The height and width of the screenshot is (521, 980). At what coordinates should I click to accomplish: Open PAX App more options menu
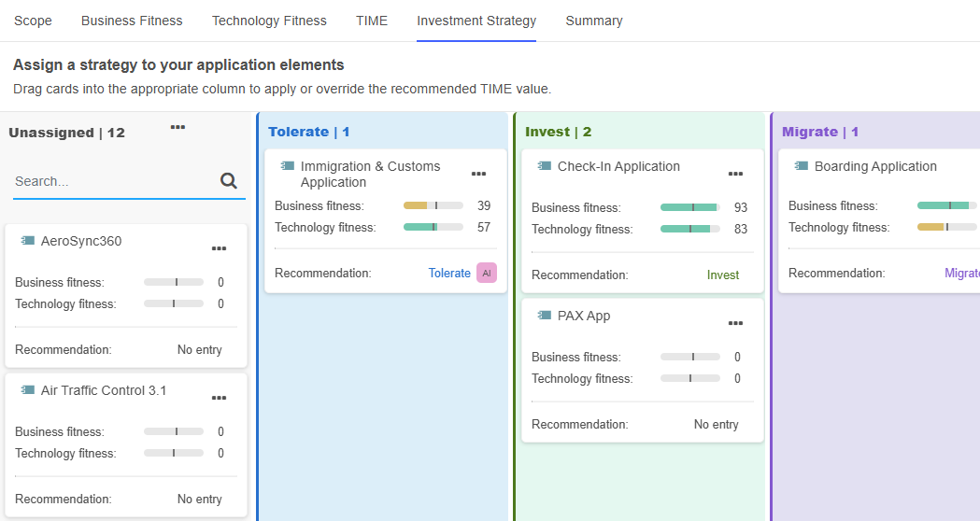tap(735, 323)
